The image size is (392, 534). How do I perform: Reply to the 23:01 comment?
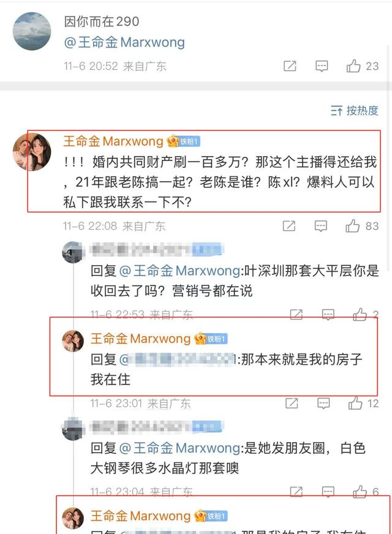323,404
